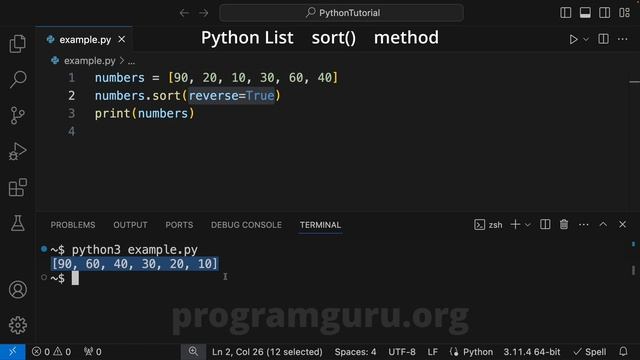Create a new terminal with plus icon

(x=515, y=224)
